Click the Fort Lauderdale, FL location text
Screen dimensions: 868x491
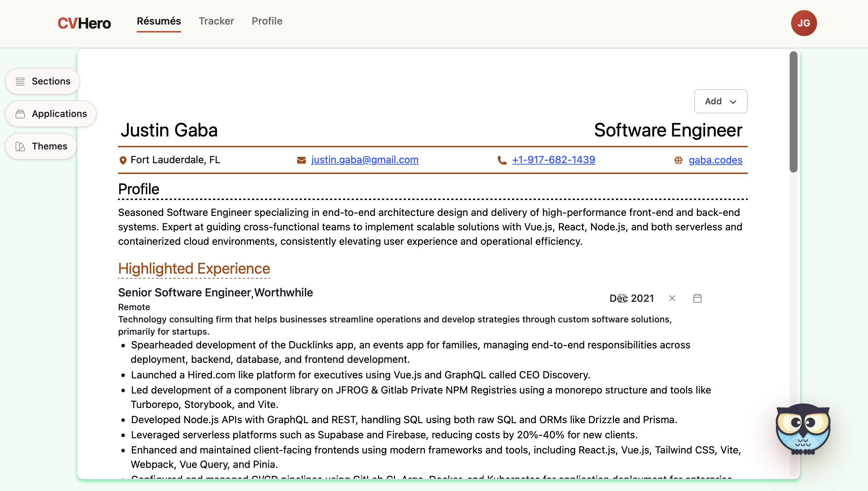175,160
